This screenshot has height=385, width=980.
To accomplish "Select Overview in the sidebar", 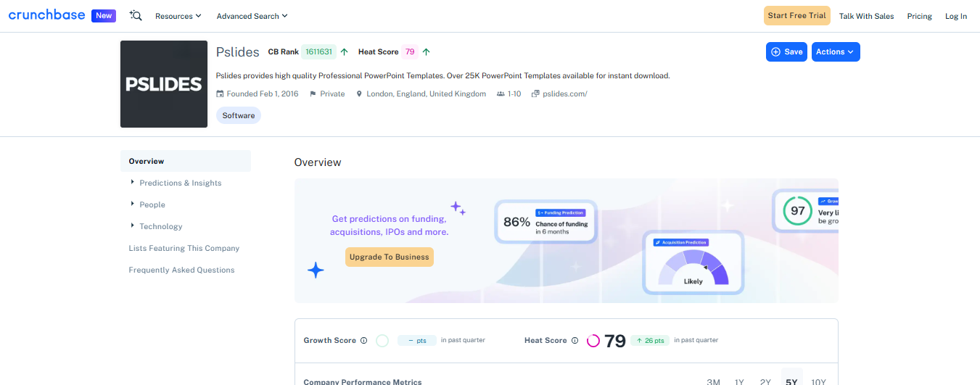I will click(186, 161).
